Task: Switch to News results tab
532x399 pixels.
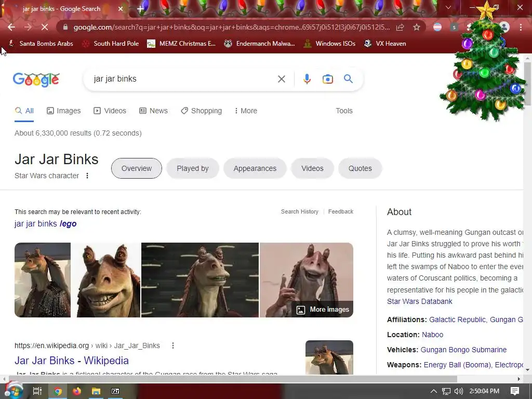Action: (x=154, y=111)
